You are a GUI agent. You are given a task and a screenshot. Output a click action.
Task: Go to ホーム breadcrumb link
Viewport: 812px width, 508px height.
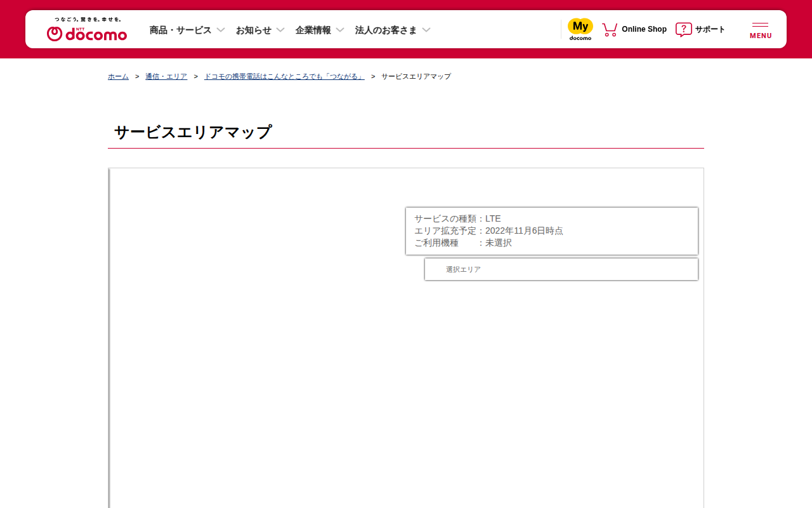(x=118, y=76)
